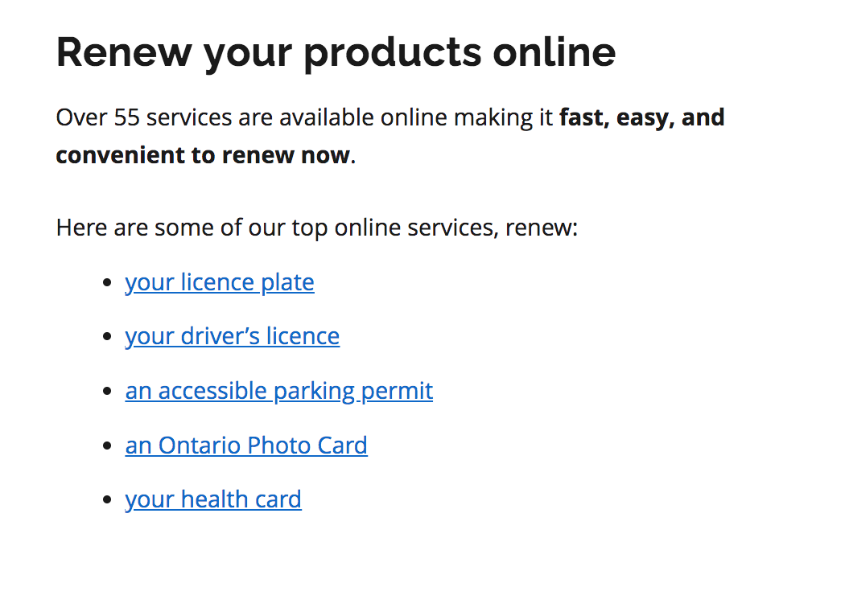
Task: Click the bullet beside 'an Ontario Photo Card'
Action: pos(107,446)
